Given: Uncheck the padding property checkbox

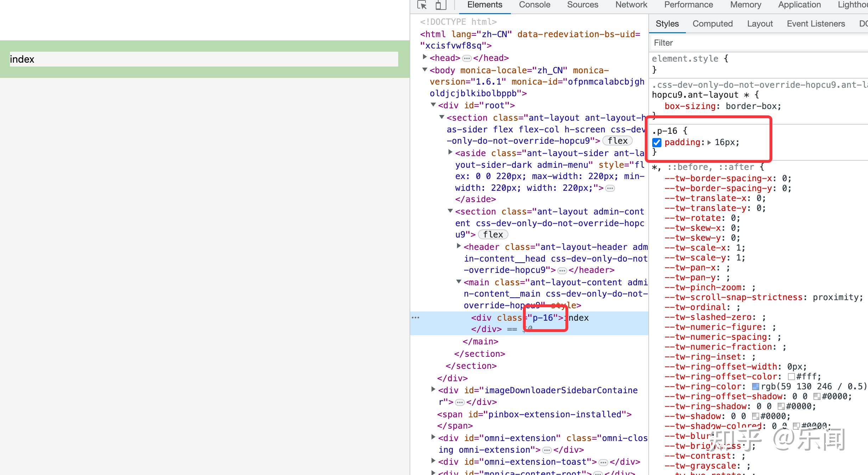Looking at the screenshot, I should point(657,143).
